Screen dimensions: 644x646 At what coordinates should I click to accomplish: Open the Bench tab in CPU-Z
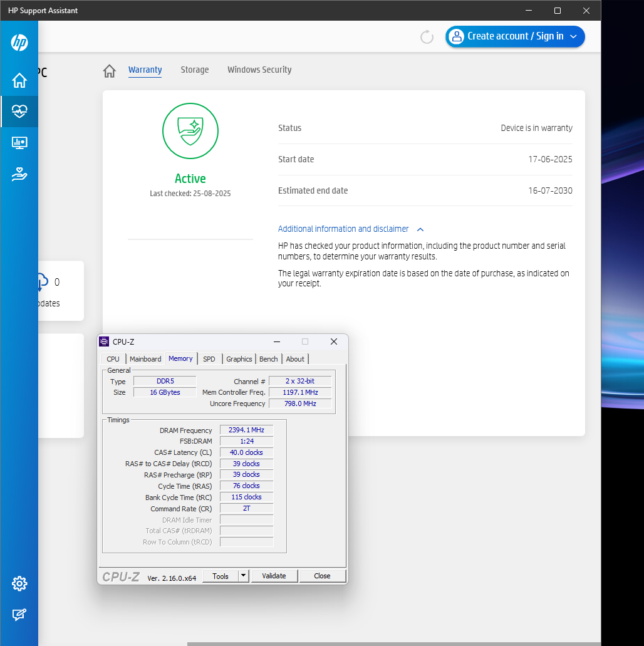pos(268,359)
